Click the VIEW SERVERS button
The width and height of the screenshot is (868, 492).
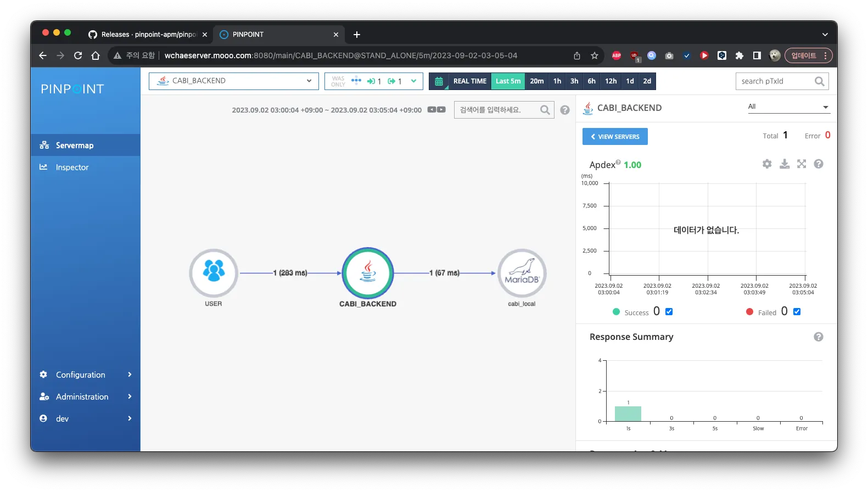pyautogui.click(x=615, y=137)
